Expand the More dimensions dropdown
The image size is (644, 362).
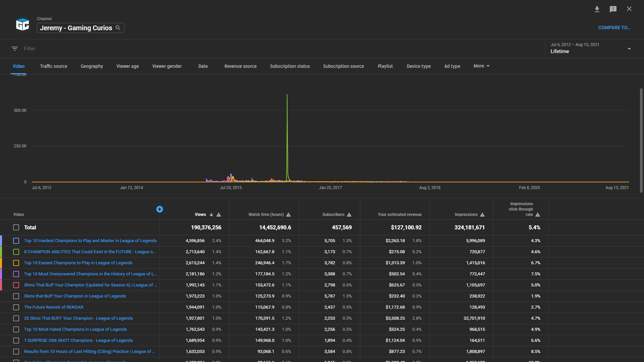(481, 66)
